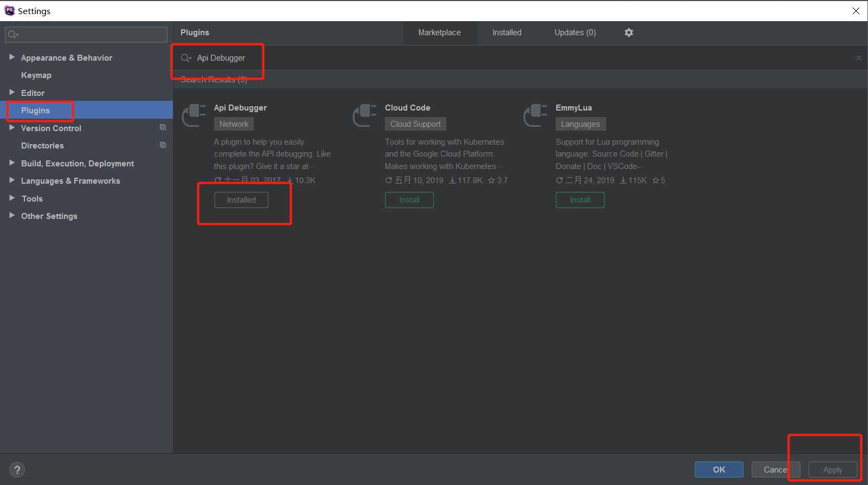The width and height of the screenshot is (868, 485).
Task: Switch to the Installed tab
Action: click(x=507, y=33)
